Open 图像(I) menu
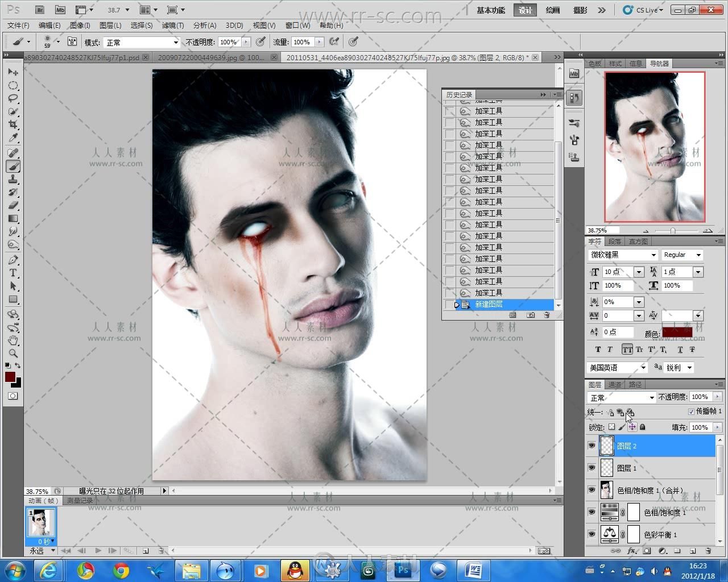The width and height of the screenshot is (728, 582). click(80, 25)
